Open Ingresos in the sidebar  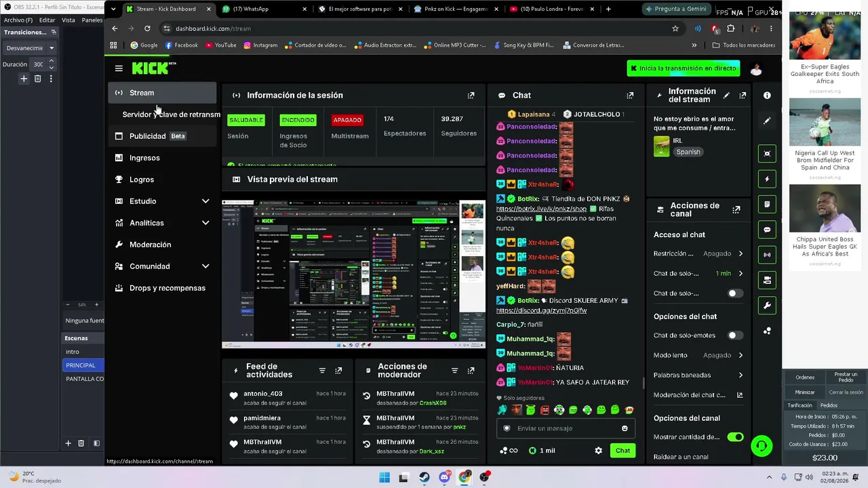click(163, 158)
